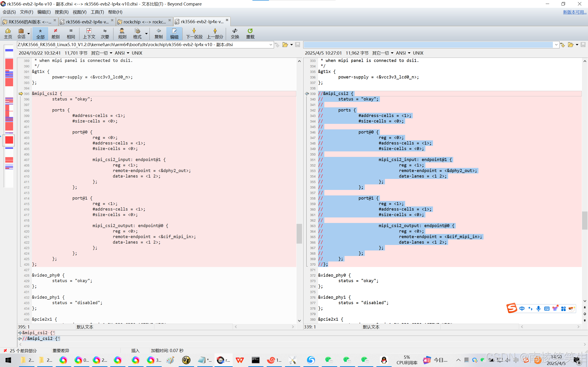Expand the left file path dropdown
Screen dimensions: 588x367
coord(271,45)
